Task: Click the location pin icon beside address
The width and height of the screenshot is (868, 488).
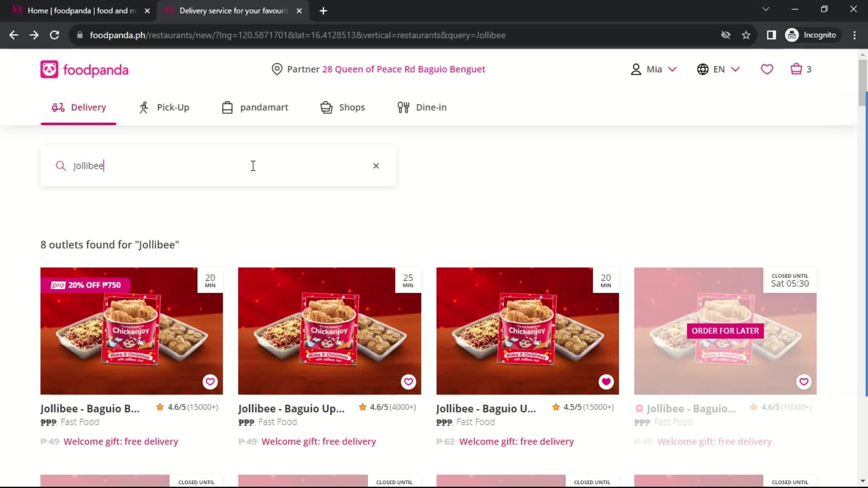Action: coord(277,69)
